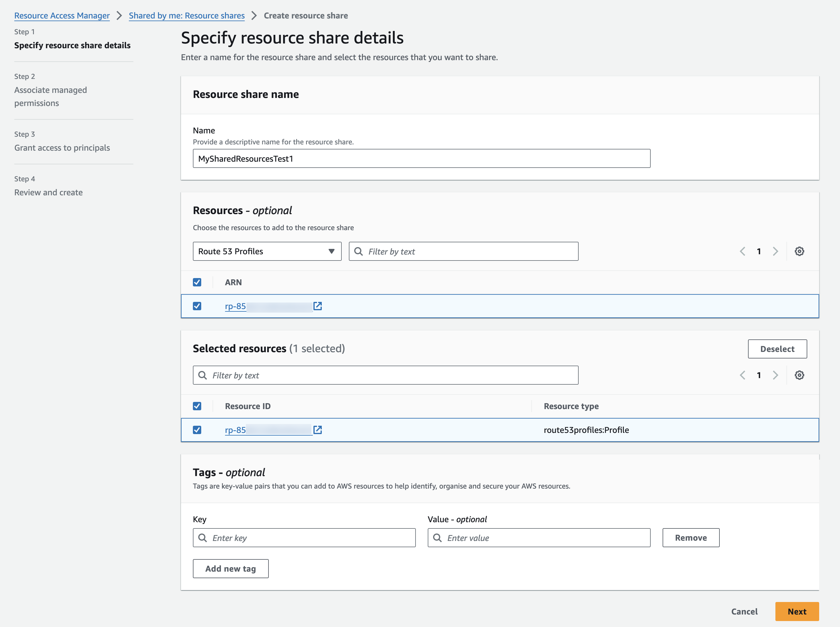Expand the Route 53 Profiles resource type dropdown

point(267,251)
